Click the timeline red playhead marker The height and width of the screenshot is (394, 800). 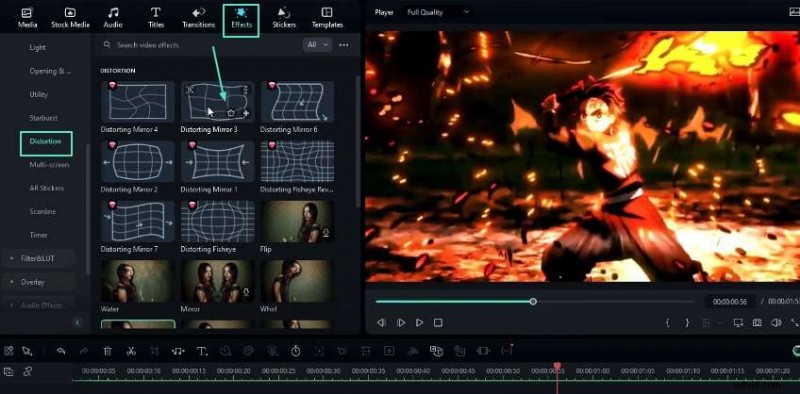tap(557, 366)
